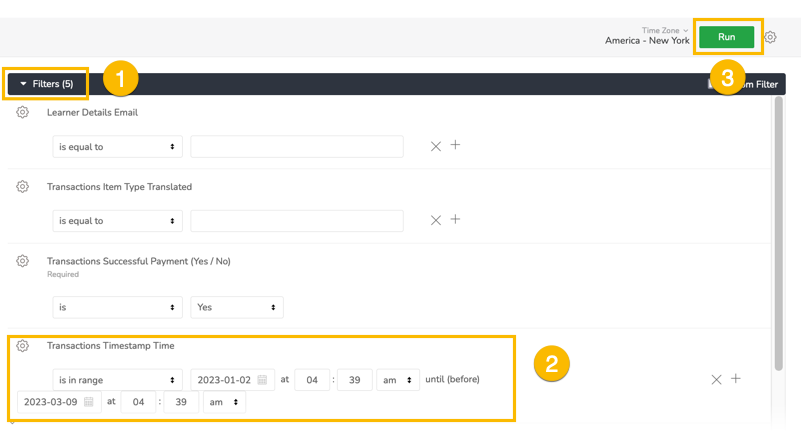Add another Timestamp Time condition

(x=736, y=378)
